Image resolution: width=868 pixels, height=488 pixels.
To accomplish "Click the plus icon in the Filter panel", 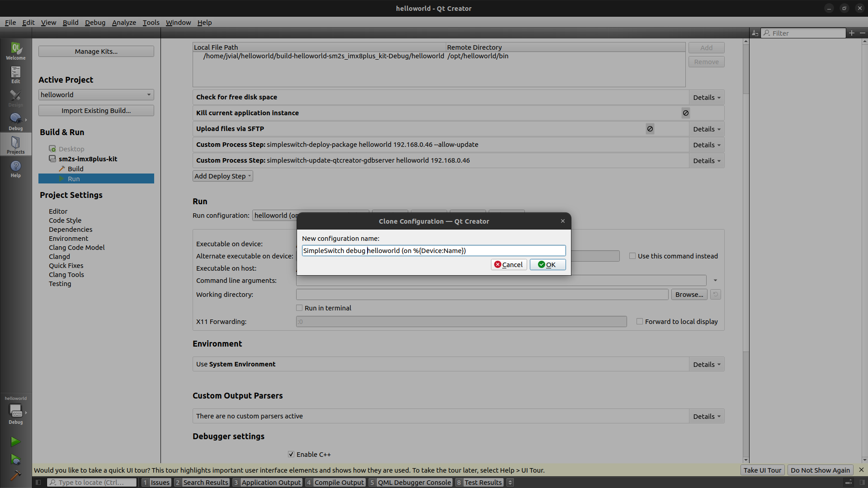I will 851,33.
